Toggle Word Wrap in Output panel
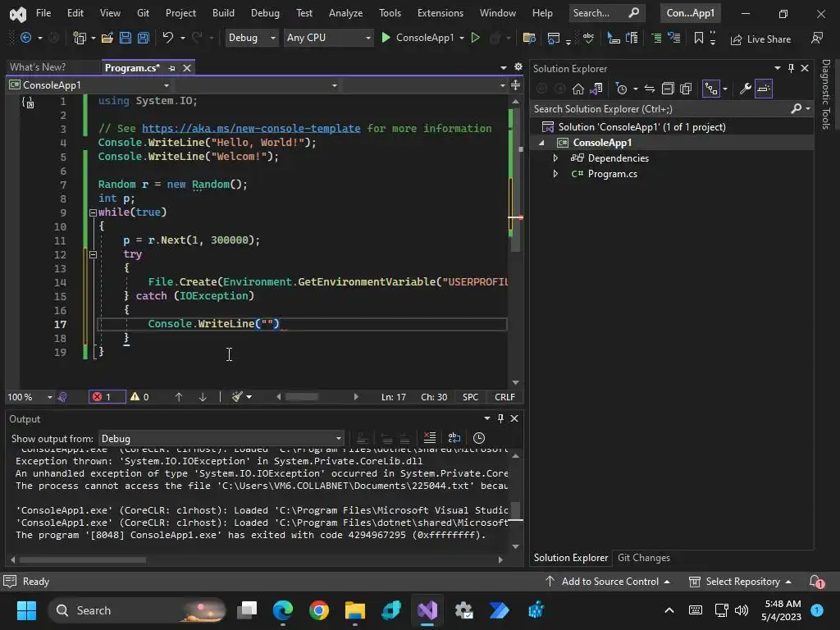The height and width of the screenshot is (630, 840). coord(454,438)
